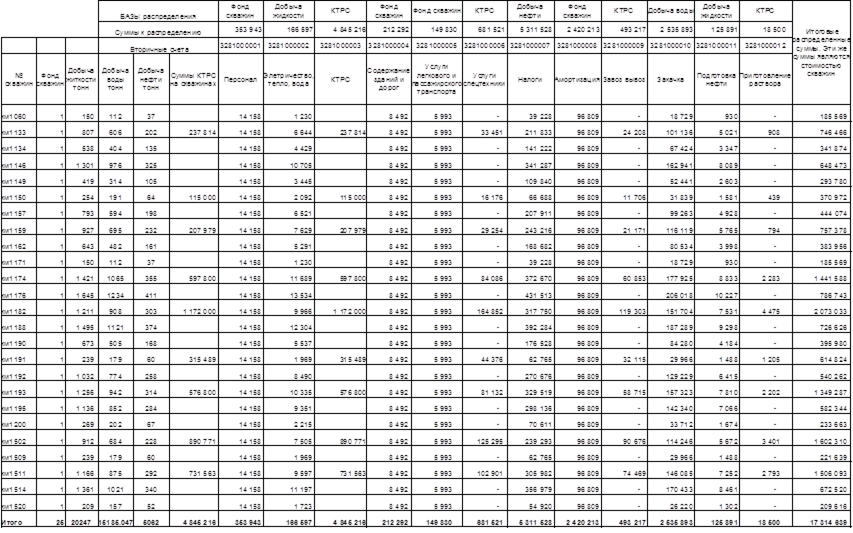Click the 'Итоговые распределенные суммы' header cell
The height and width of the screenshot is (533, 853).
point(822,52)
